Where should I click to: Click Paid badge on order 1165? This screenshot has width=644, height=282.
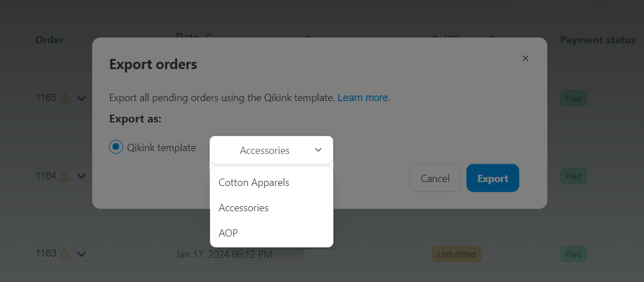coord(573,98)
